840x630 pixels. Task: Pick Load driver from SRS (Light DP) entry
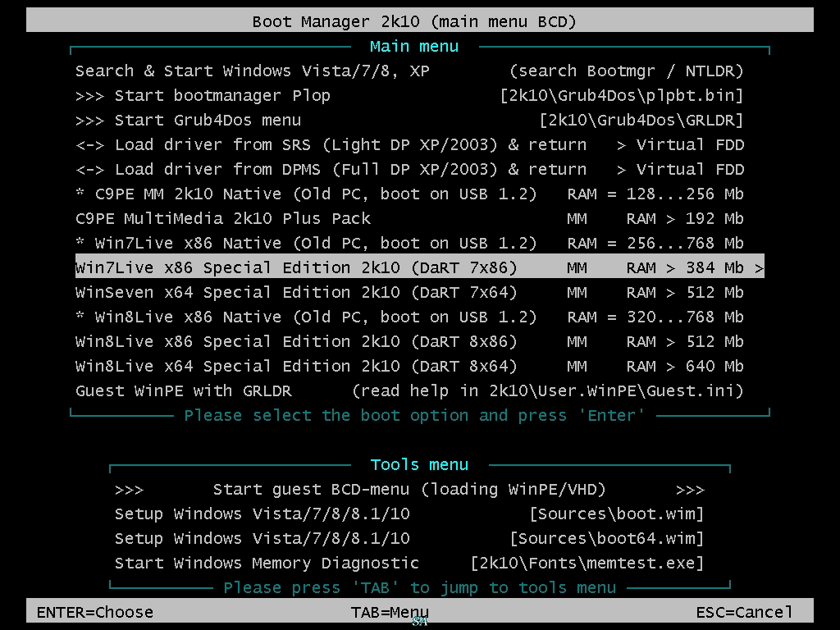pyautogui.click(x=410, y=145)
